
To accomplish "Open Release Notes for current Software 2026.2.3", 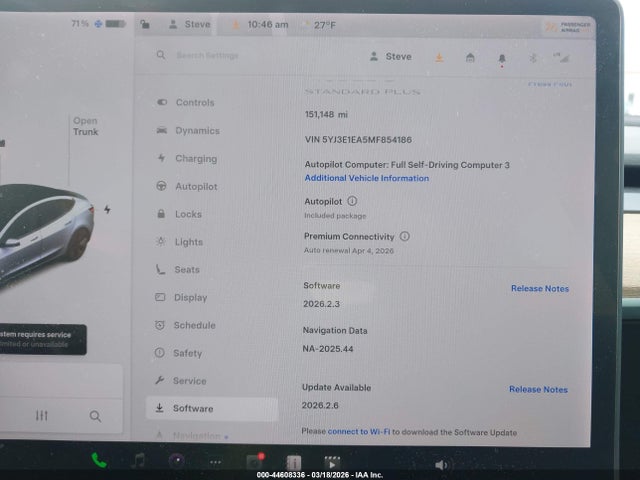I will (540, 289).
